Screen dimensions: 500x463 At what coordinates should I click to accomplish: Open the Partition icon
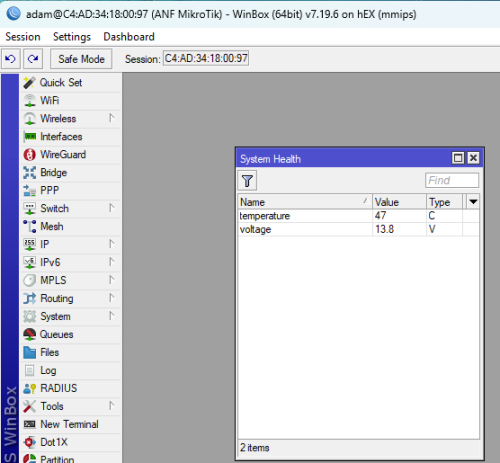point(29,459)
